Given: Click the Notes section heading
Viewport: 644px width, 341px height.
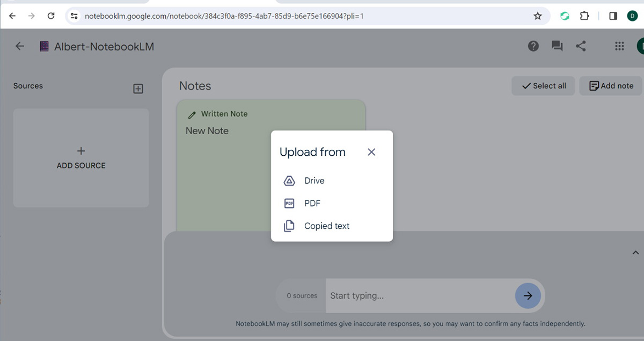Looking at the screenshot, I should [x=195, y=86].
